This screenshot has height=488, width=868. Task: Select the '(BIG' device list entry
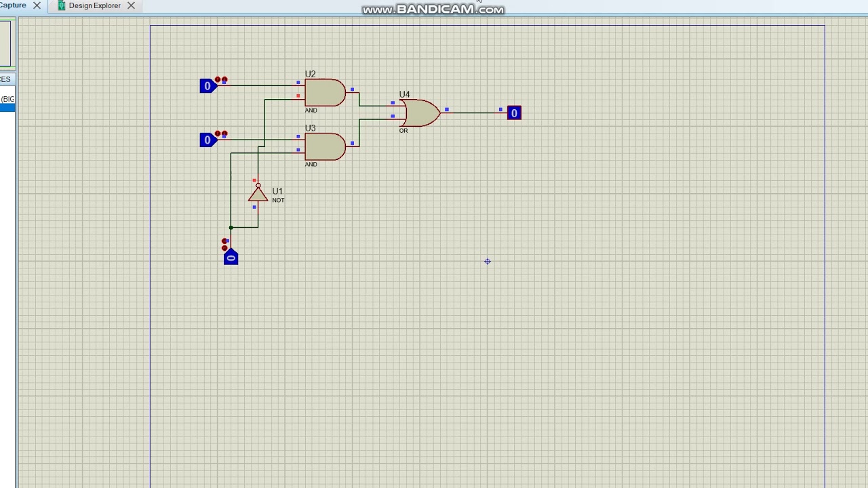click(7, 99)
